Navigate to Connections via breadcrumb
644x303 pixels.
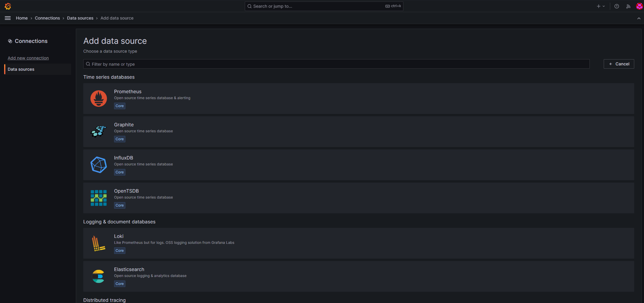click(x=47, y=18)
